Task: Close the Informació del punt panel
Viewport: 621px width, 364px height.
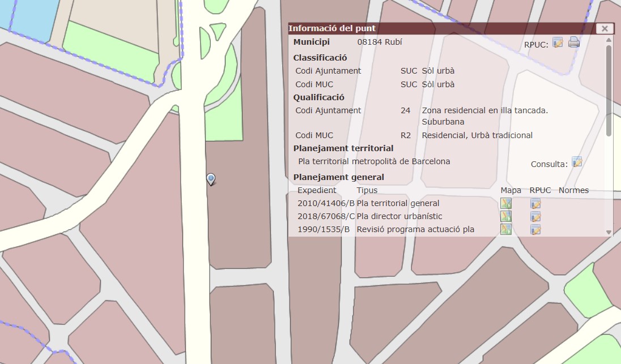Action: (x=605, y=28)
